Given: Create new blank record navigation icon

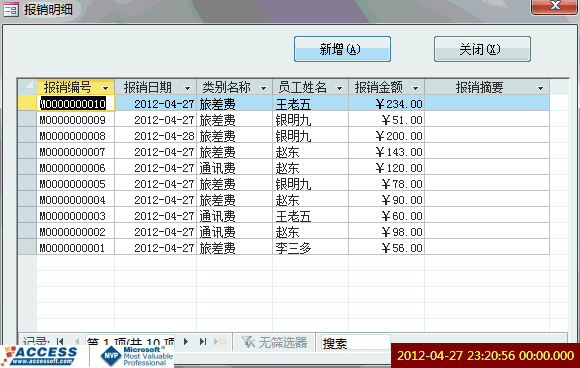Looking at the screenshot, I should 220,341.
